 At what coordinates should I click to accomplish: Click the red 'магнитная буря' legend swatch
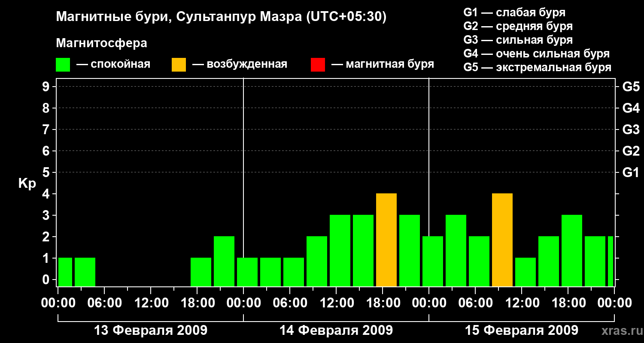coord(318,65)
